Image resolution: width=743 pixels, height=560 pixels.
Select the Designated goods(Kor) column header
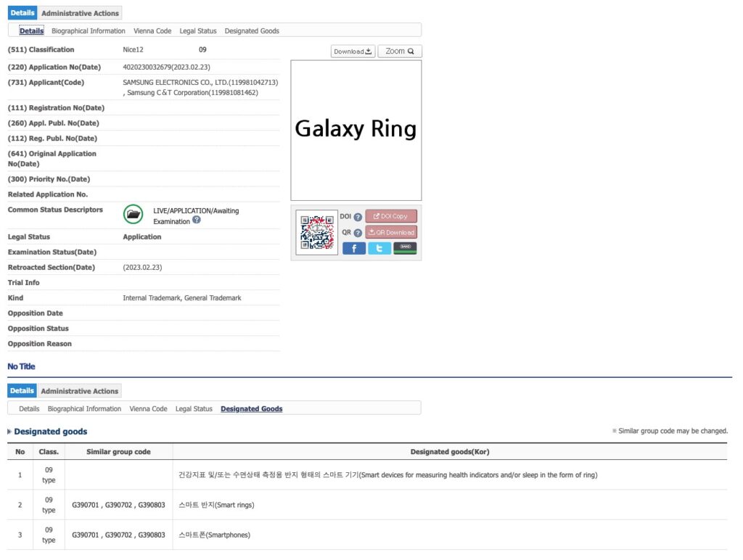(450, 452)
